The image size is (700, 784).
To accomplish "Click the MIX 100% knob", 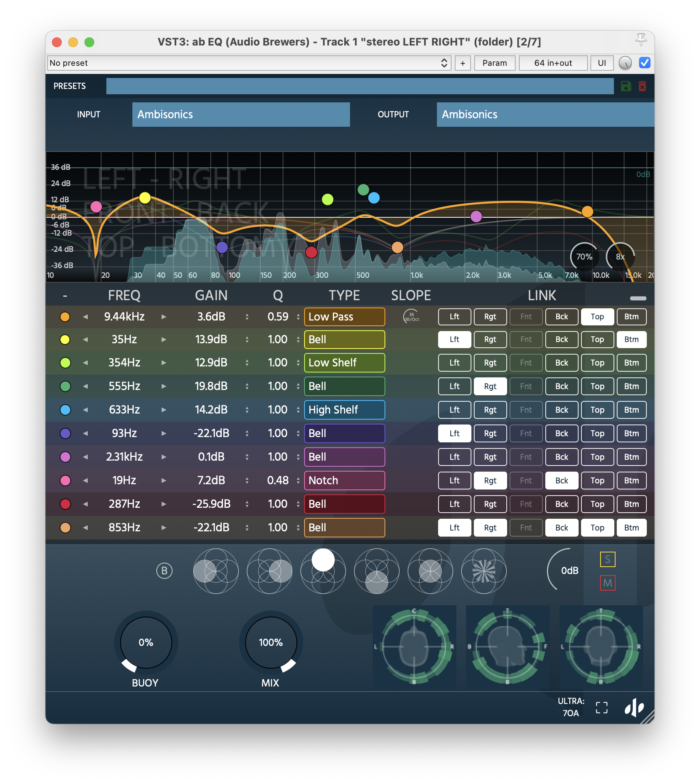I will pos(271,643).
